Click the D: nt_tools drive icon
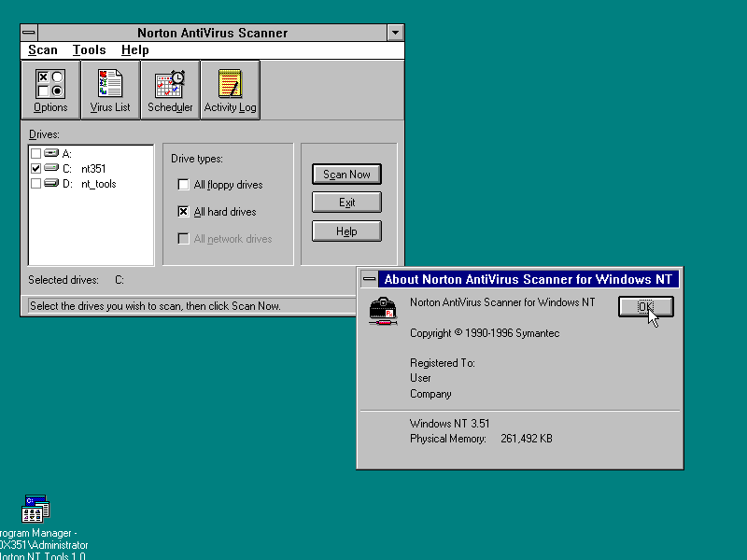The width and height of the screenshot is (747, 560). (51, 183)
